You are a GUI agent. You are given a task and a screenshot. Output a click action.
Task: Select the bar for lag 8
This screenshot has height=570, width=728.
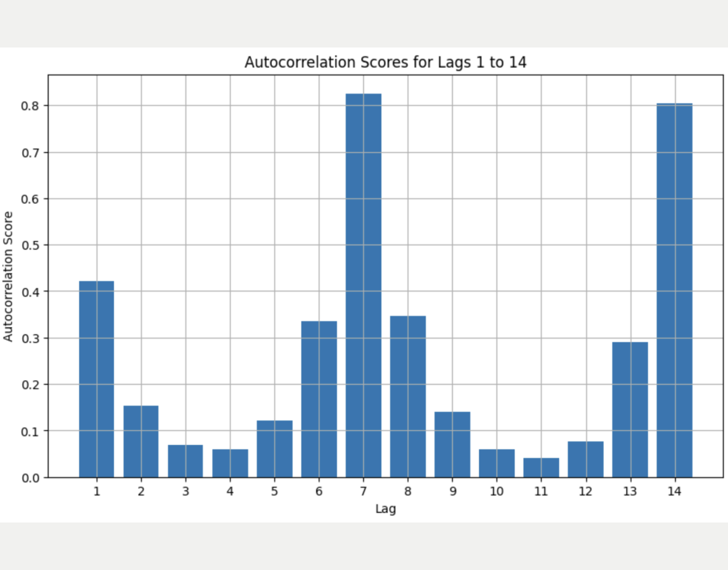click(408, 397)
